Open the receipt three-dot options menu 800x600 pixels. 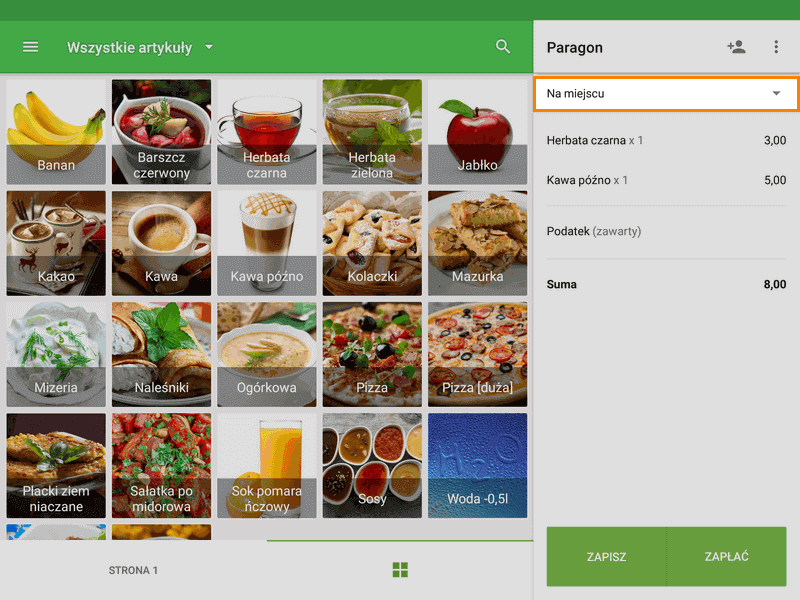[776, 47]
